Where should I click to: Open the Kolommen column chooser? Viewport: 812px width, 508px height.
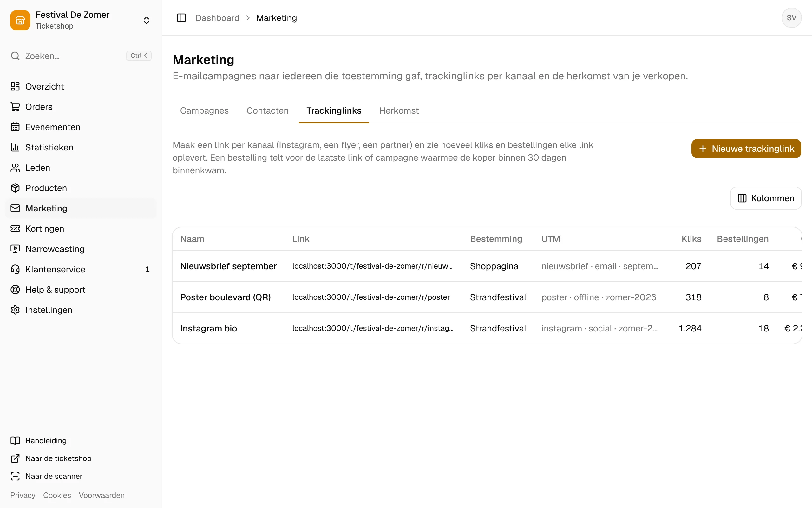click(766, 198)
